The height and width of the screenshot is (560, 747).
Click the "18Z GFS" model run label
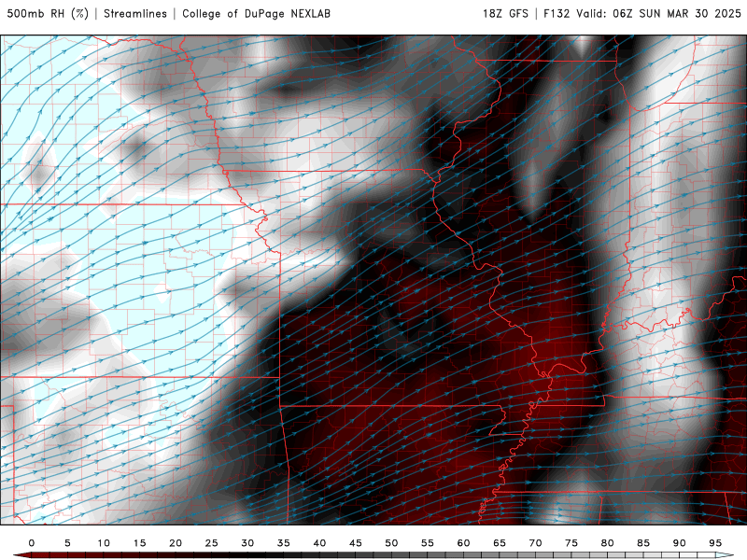coord(505,14)
